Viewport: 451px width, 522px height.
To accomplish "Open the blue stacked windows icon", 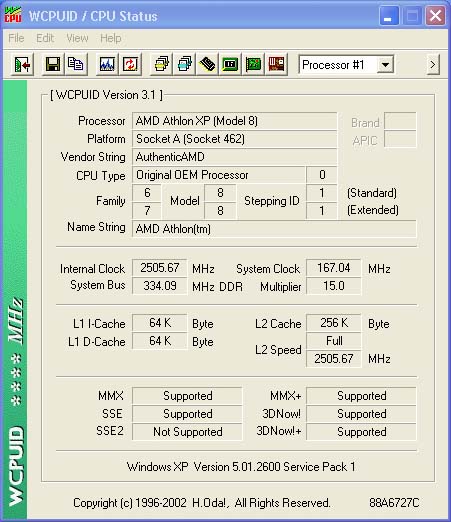I will point(184,64).
